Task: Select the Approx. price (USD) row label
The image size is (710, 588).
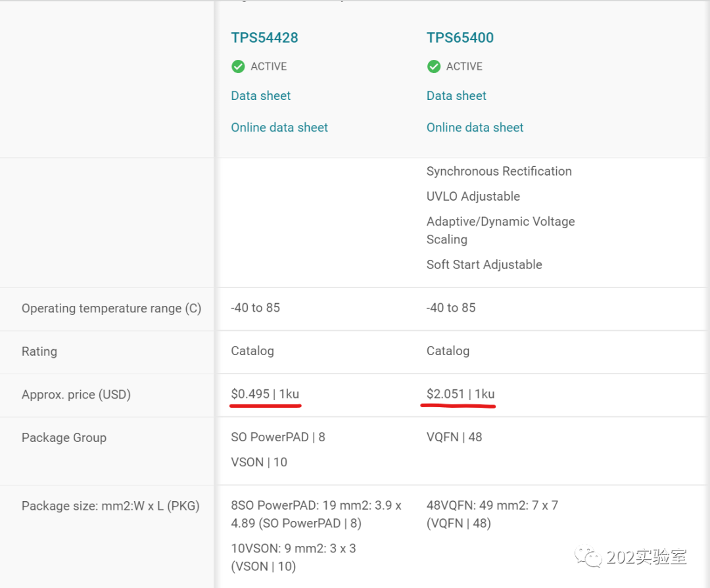Action: tap(76, 395)
